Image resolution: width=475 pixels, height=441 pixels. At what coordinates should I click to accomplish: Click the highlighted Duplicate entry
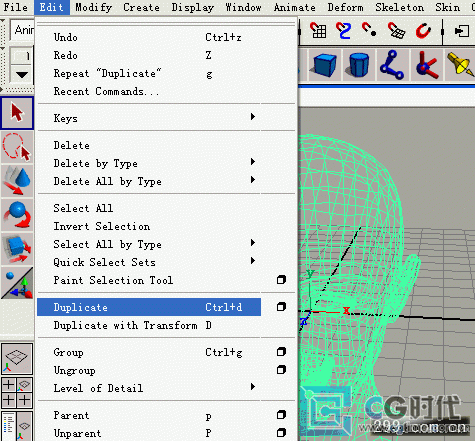click(149, 307)
